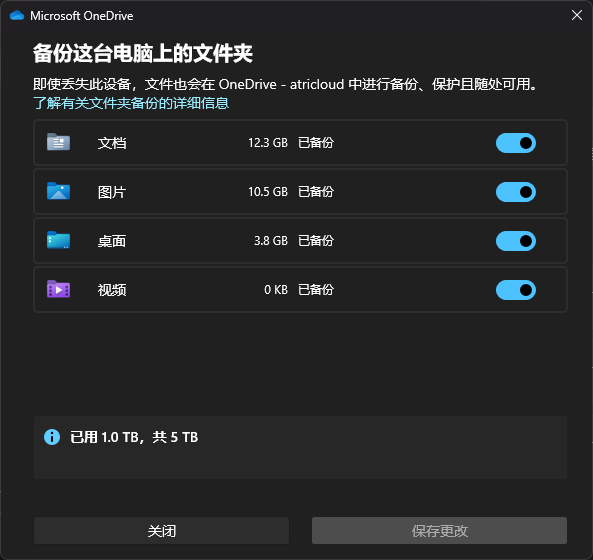Image resolution: width=593 pixels, height=560 pixels.
Task: Click the 备份这台电脑上的文件夹 heading
Action: pyautogui.click(x=143, y=53)
